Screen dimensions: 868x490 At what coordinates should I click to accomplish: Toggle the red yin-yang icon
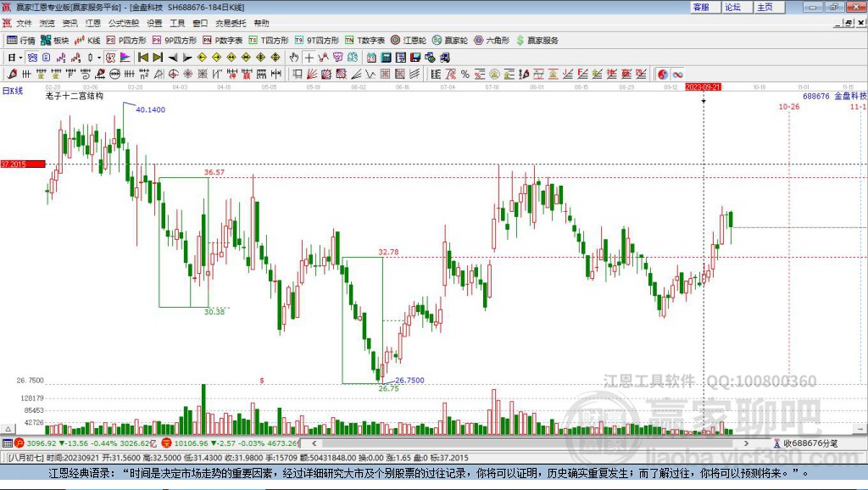click(x=663, y=75)
